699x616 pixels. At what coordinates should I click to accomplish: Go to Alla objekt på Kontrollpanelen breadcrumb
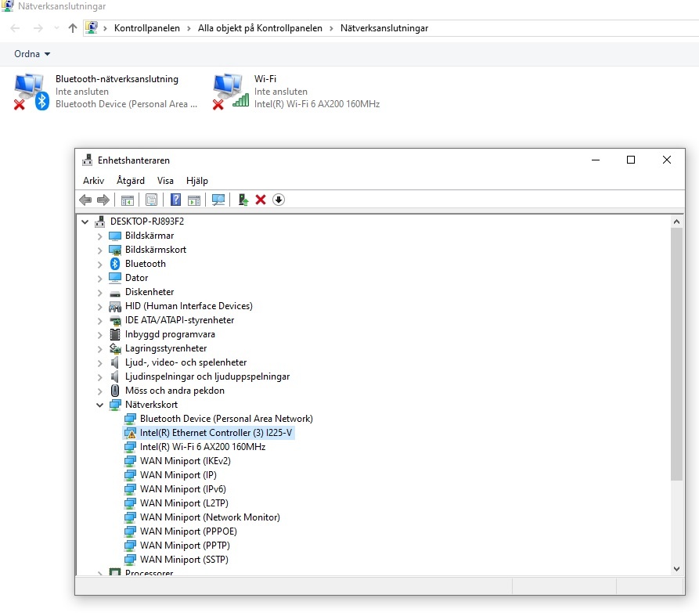260,28
